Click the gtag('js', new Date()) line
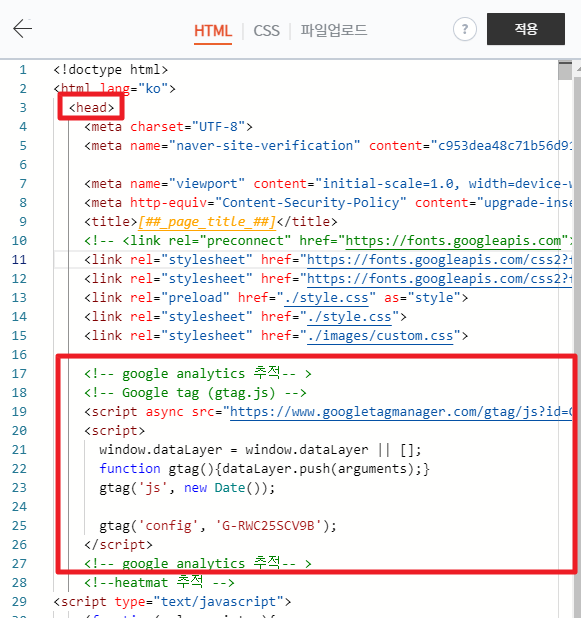Image resolution: width=581 pixels, height=618 pixels. pos(187,488)
